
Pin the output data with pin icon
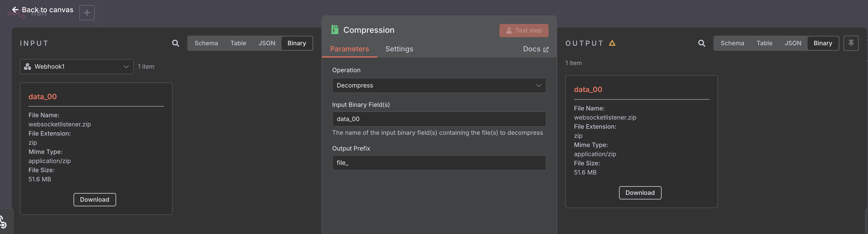[851, 43]
